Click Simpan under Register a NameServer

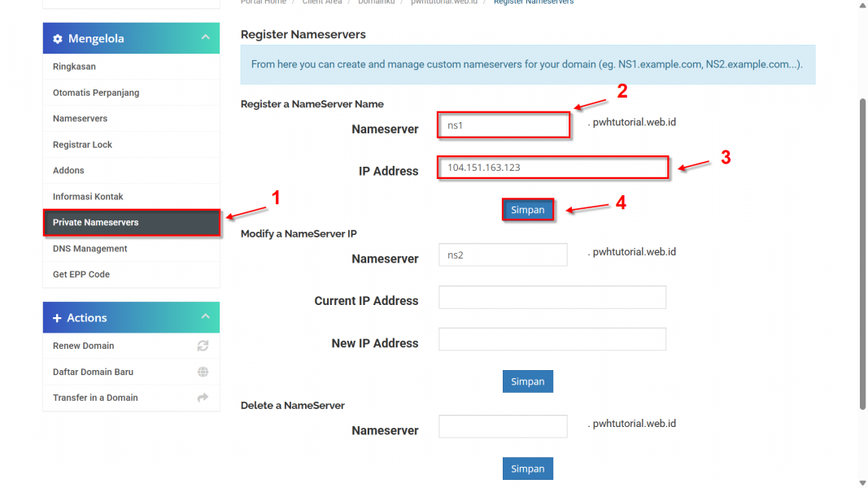528,210
